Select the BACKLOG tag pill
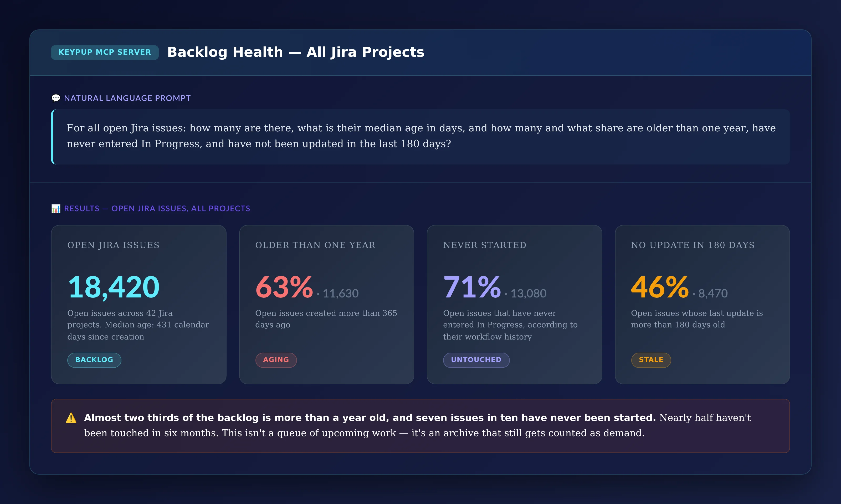Screen dimensions: 841x504 pos(94,360)
